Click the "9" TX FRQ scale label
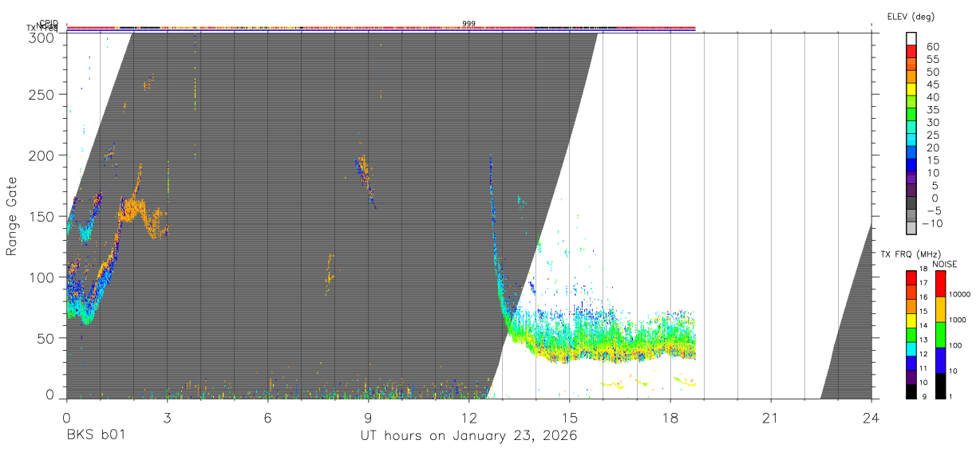The image size is (980, 452). [x=926, y=397]
